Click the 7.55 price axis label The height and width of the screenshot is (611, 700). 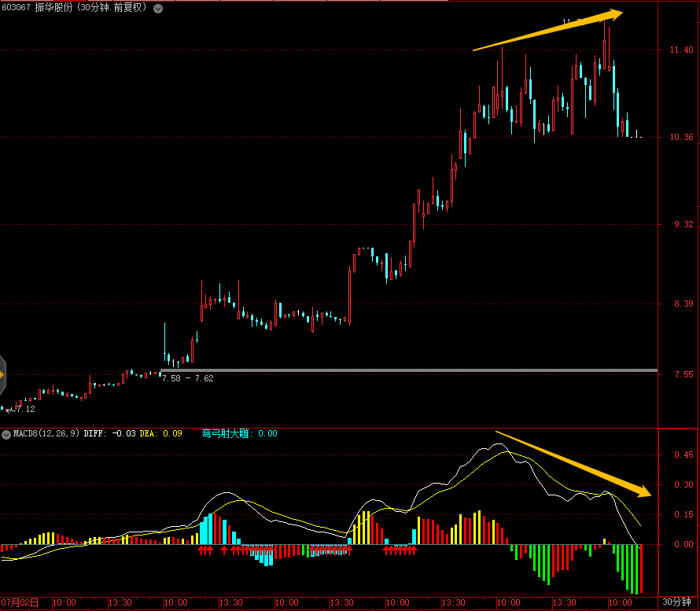(684, 374)
